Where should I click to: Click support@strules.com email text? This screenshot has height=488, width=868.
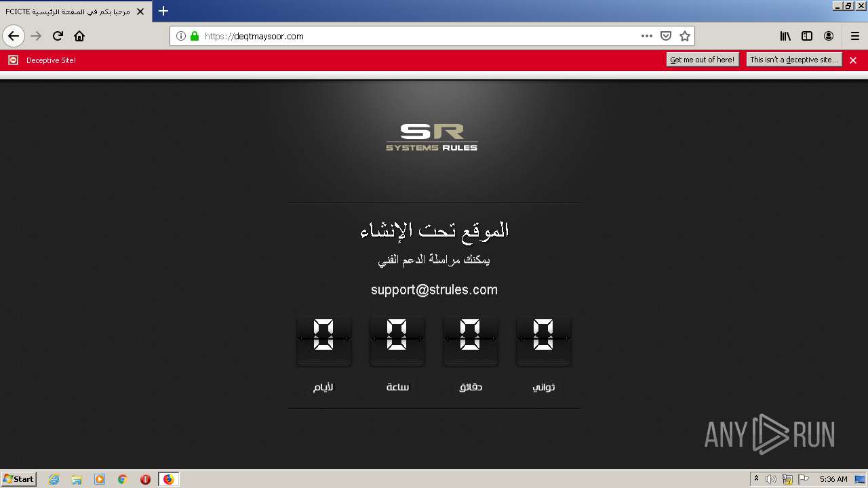tap(434, 289)
